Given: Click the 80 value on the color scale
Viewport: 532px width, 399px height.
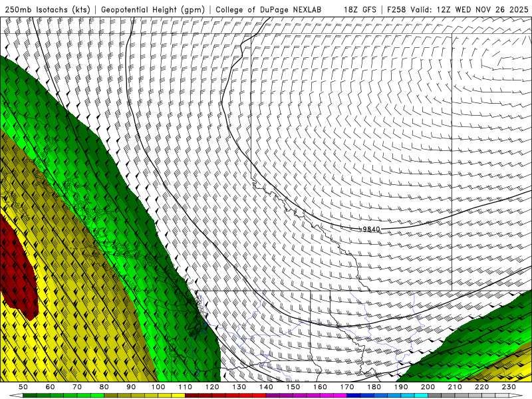Looking at the screenshot, I should (x=104, y=387).
